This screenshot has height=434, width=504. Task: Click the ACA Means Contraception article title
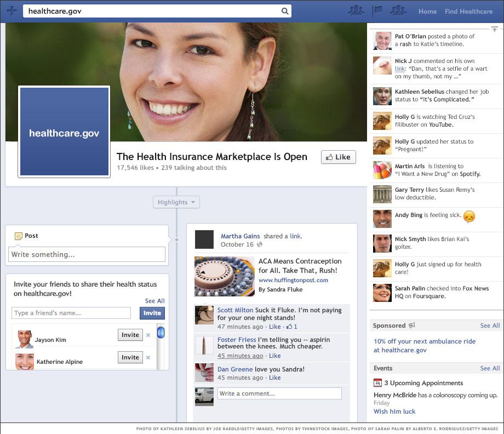(300, 266)
